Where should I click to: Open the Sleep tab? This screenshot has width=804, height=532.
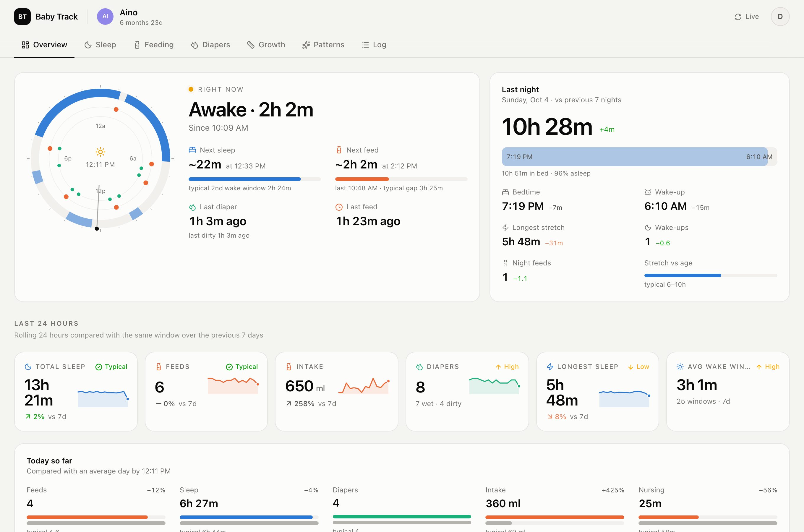(x=100, y=45)
